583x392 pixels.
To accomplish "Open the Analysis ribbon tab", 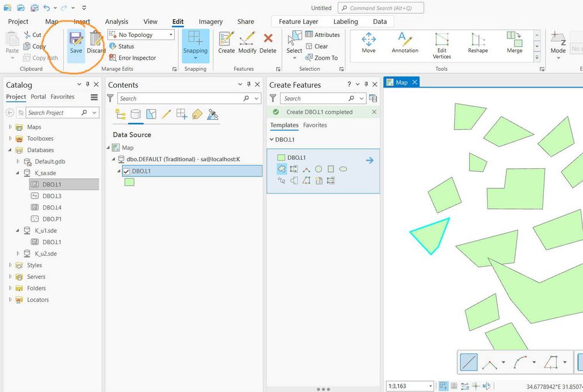I will coord(116,22).
